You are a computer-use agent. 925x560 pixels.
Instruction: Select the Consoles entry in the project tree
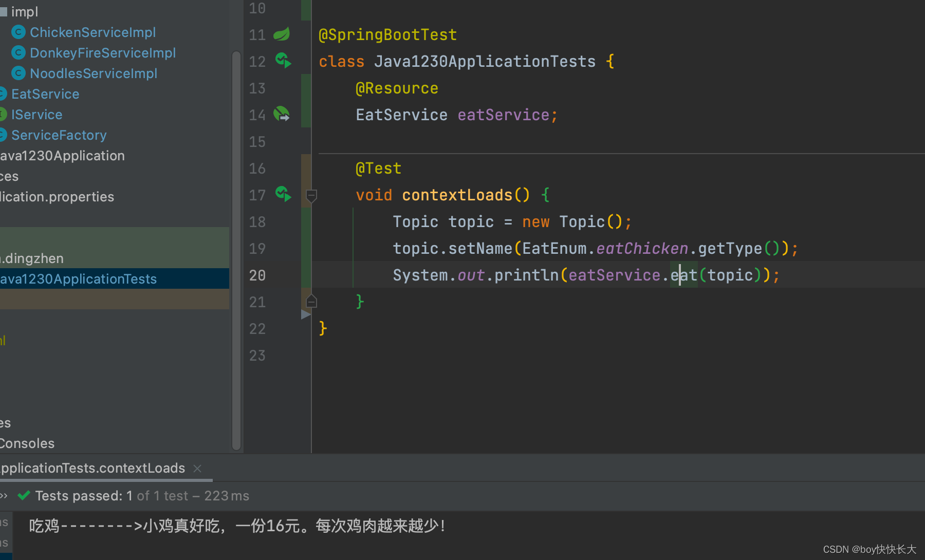pyautogui.click(x=27, y=443)
